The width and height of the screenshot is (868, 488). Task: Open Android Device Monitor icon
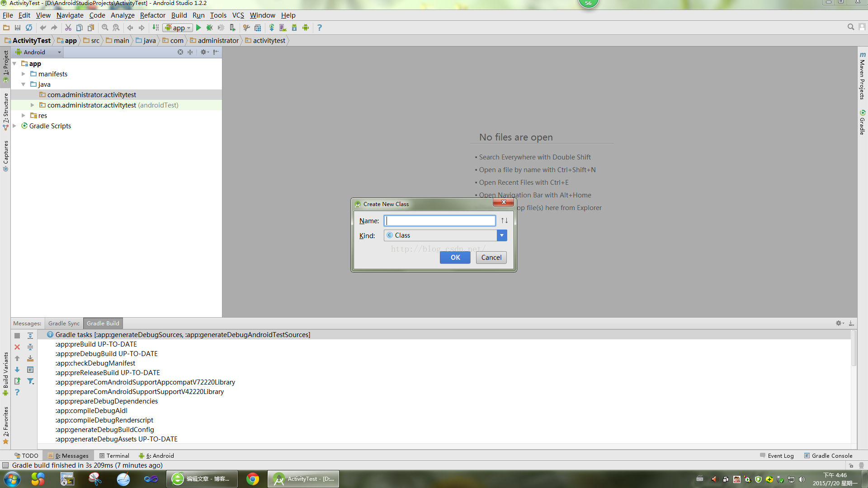306,28
